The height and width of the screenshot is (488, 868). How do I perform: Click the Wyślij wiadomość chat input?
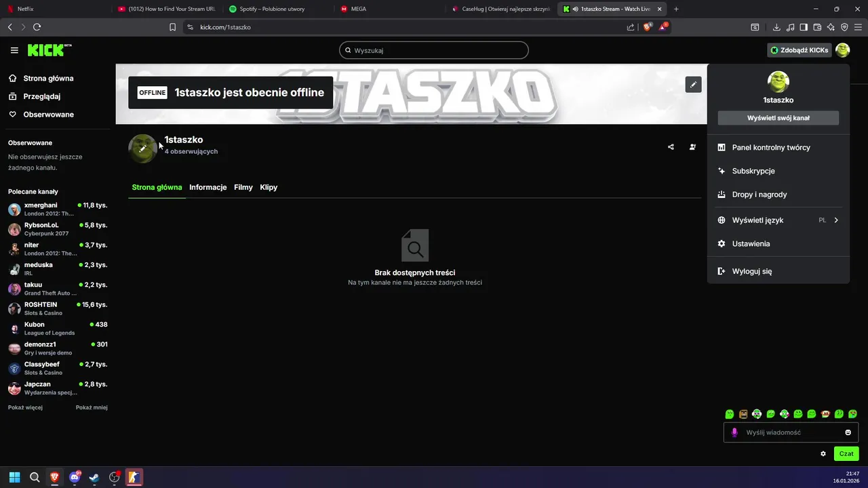point(791,432)
